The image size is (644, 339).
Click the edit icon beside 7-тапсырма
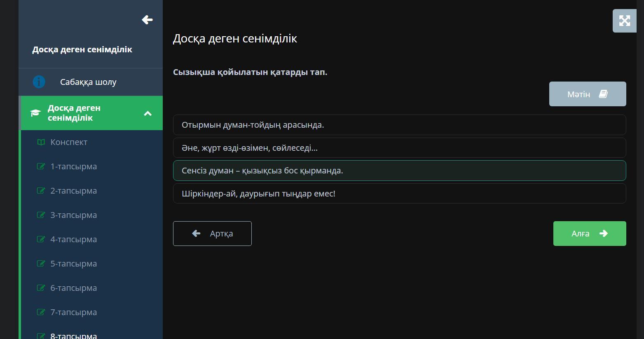click(x=41, y=312)
